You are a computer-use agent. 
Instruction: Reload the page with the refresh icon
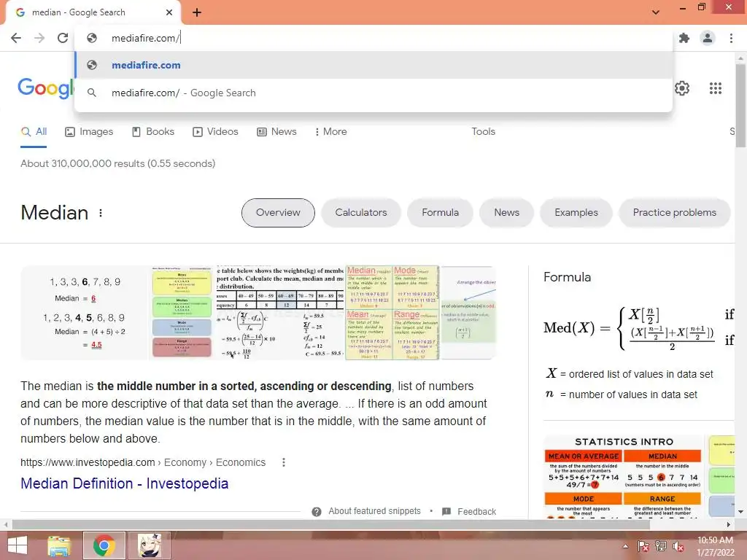pos(63,38)
